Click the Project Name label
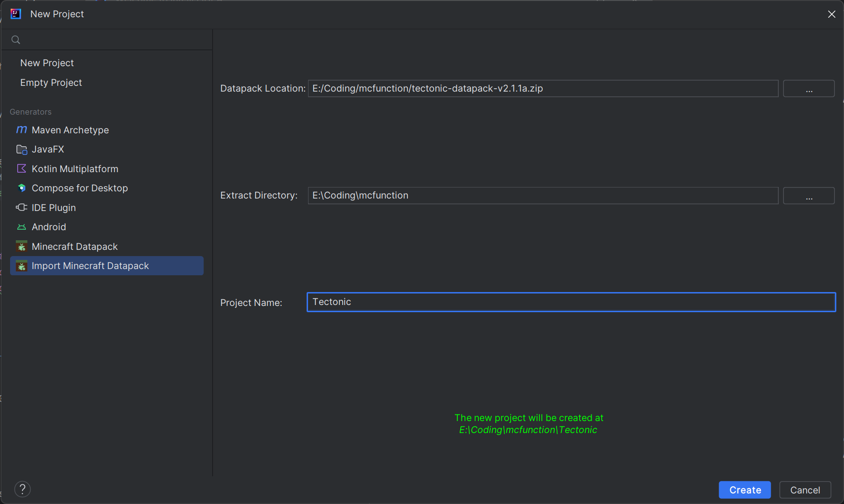 [x=251, y=303]
